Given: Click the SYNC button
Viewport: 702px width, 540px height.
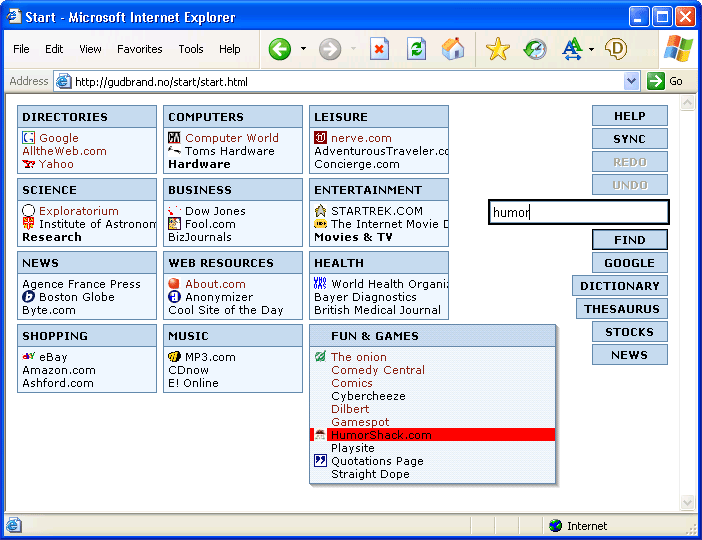Looking at the screenshot, I should click(629, 139).
